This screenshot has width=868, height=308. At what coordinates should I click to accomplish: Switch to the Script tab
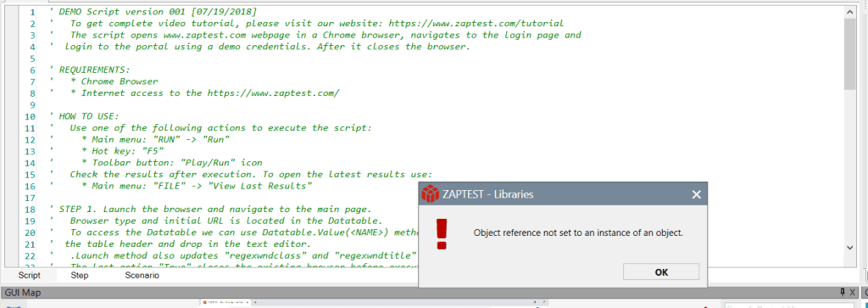click(30, 275)
